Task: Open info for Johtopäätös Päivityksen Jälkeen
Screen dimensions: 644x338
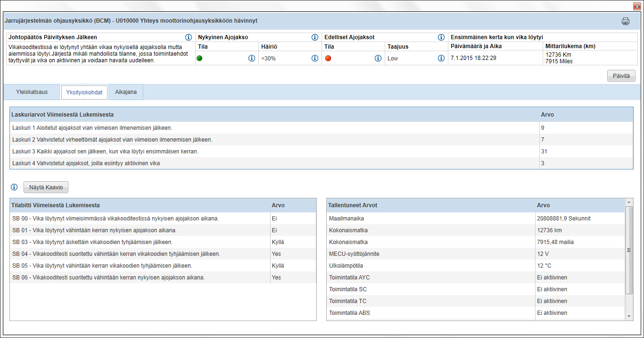Action: (x=189, y=37)
